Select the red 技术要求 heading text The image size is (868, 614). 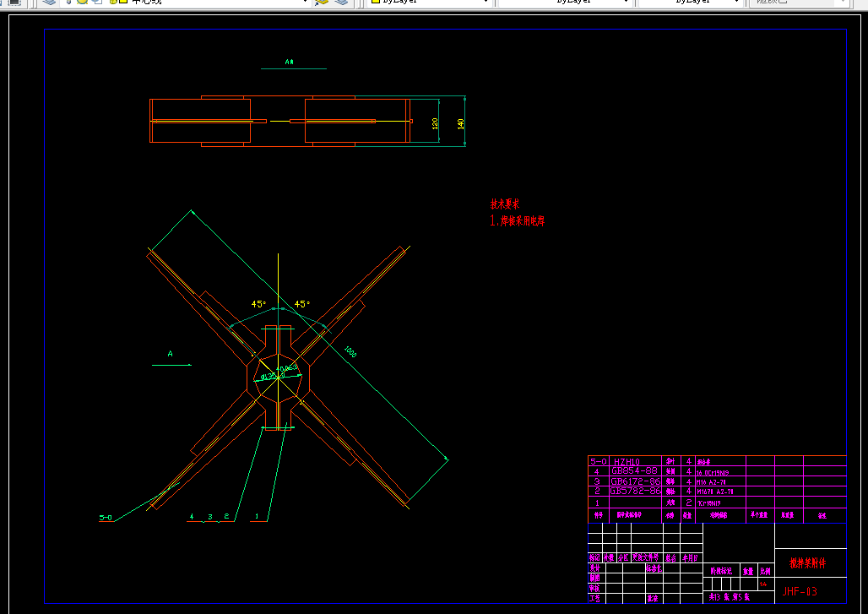(505, 204)
